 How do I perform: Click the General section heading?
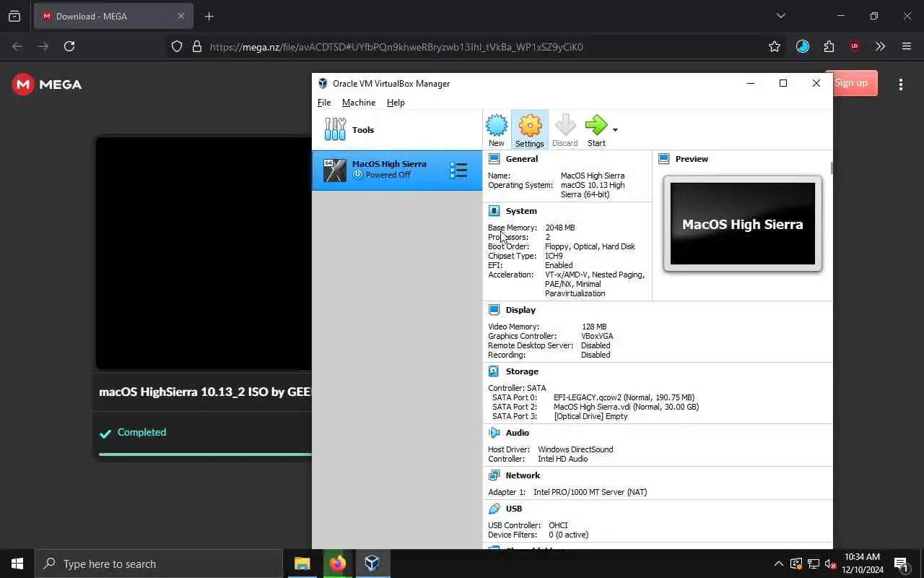point(521,159)
